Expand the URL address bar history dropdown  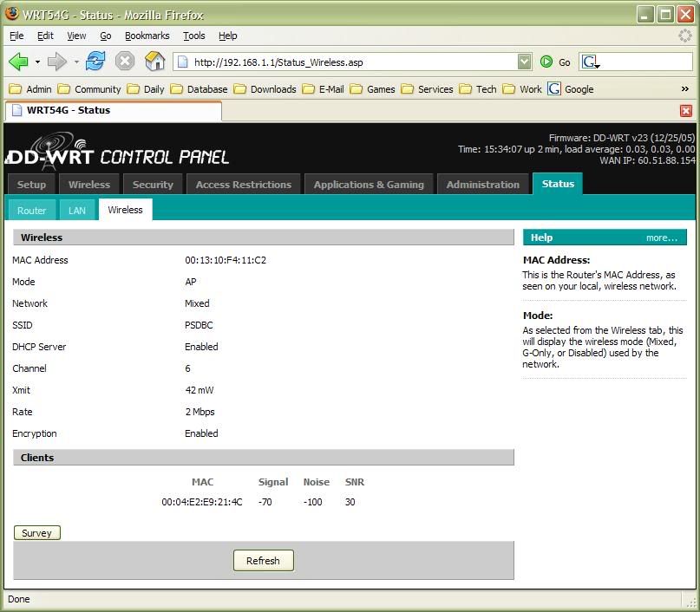524,62
